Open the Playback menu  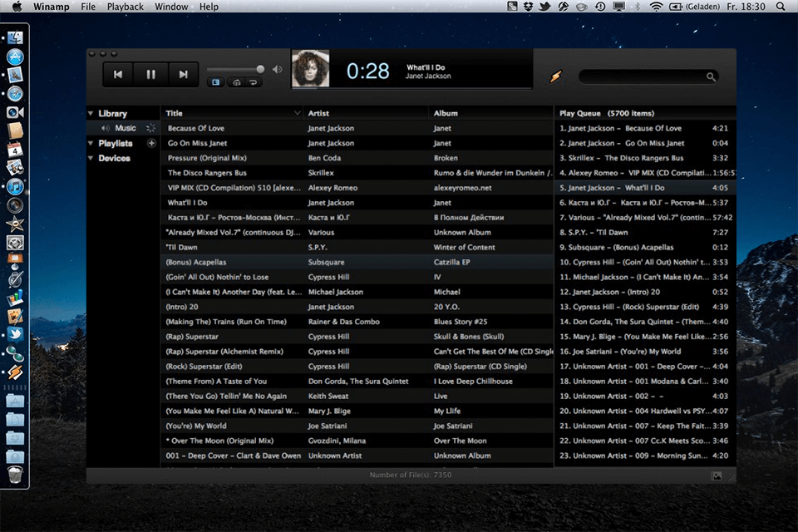coord(126,7)
